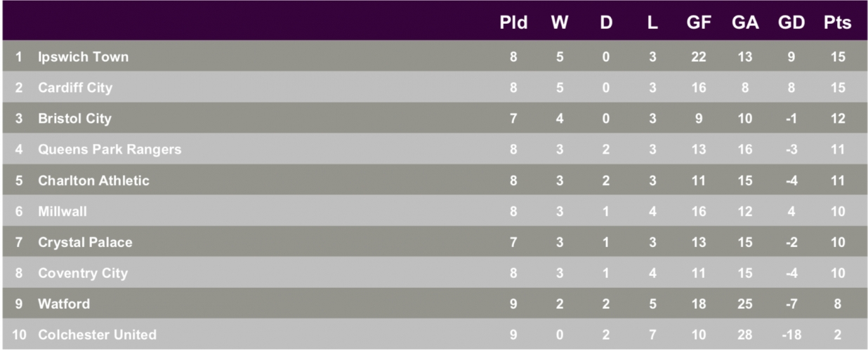868x351 pixels.
Task: Click the Ipswich Town team name
Action: point(84,57)
